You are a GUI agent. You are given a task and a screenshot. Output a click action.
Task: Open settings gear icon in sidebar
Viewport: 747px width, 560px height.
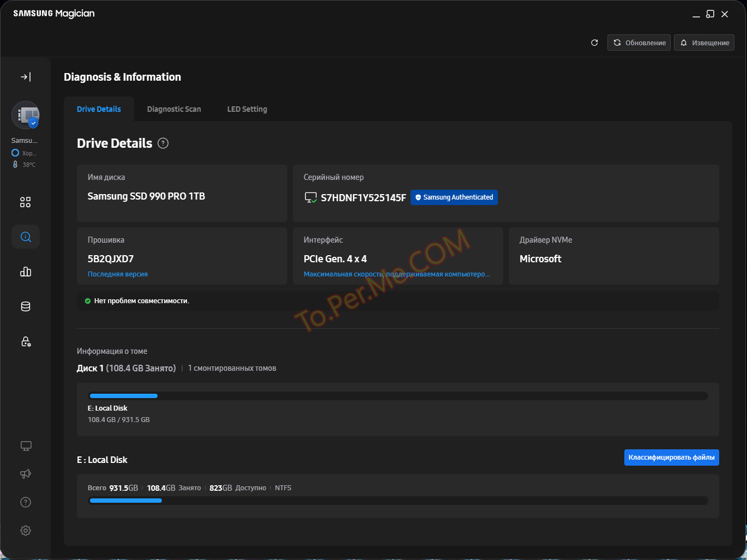click(x=26, y=531)
